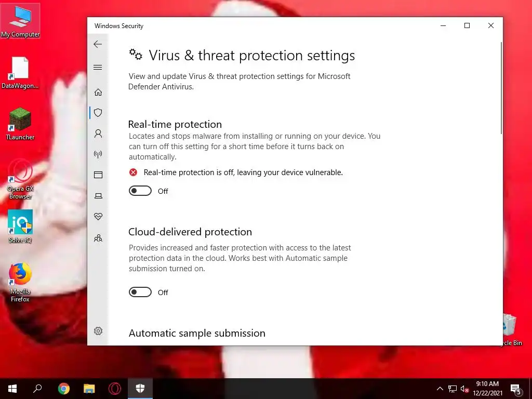Screen dimensions: 532x399
Task: Turn on Cloud-delivered protection toggle
Action: pos(140,292)
